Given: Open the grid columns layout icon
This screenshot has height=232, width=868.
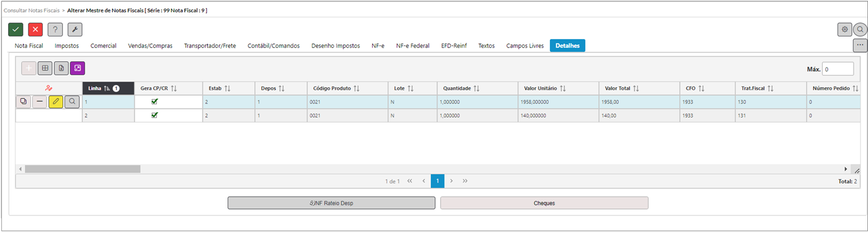Looking at the screenshot, I should tap(45, 68).
